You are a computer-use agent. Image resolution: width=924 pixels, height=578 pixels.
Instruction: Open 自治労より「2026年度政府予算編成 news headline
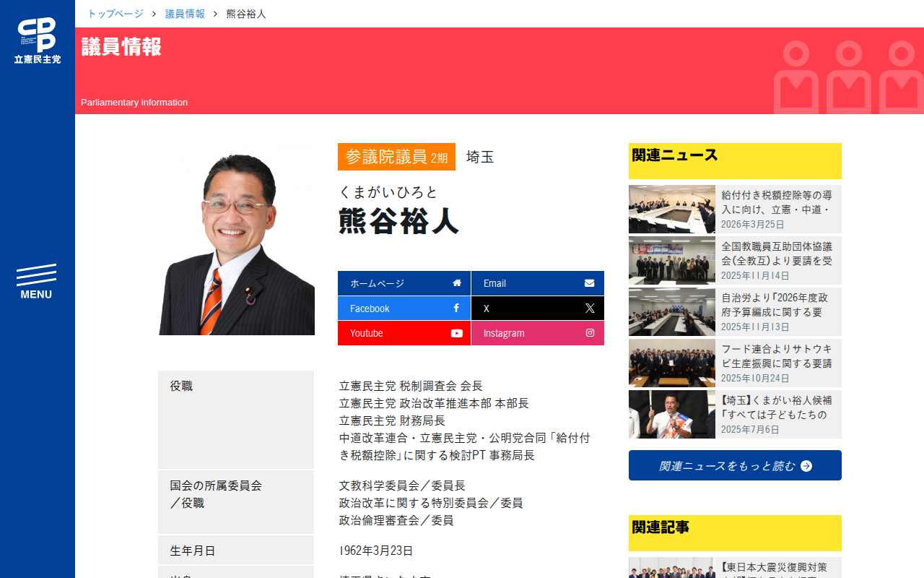tap(775, 305)
